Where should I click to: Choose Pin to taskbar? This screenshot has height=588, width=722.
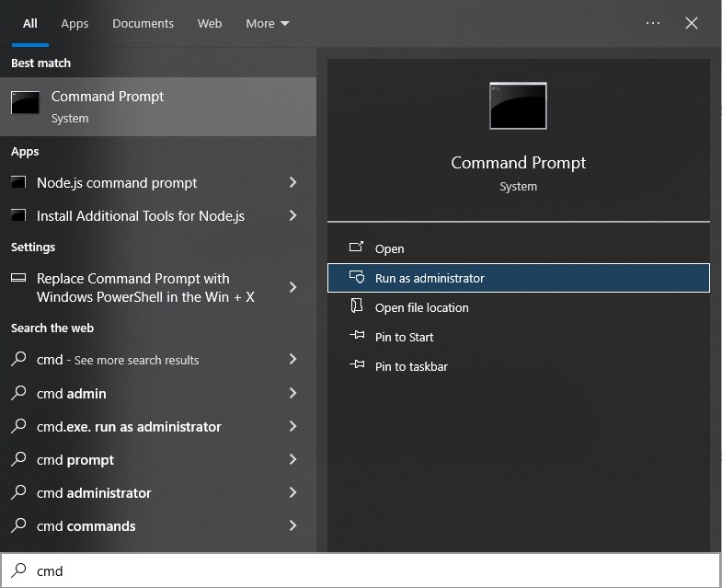[519, 366]
